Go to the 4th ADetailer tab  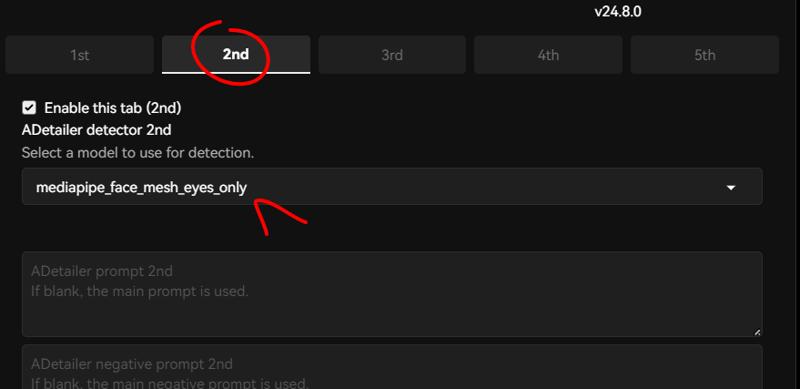(548, 55)
